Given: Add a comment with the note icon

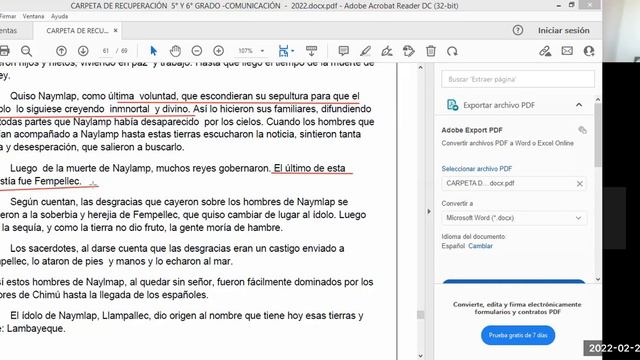Looking at the screenshot, I should tap(344, 51).
